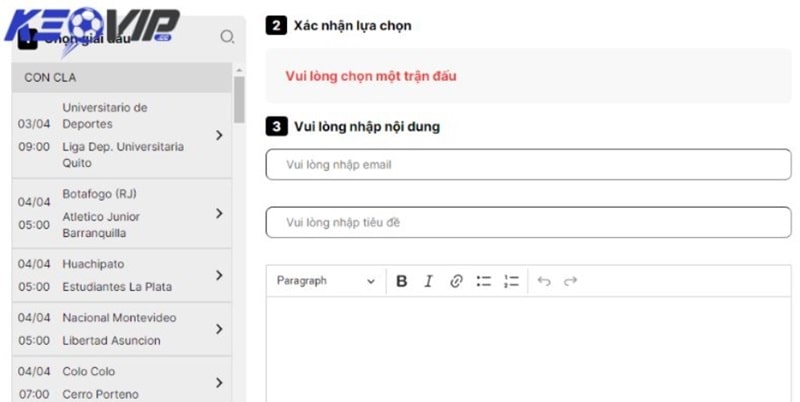800x402 pixels.
Task: Insert a link using the link icon
Action: click(x=456, y=281)
